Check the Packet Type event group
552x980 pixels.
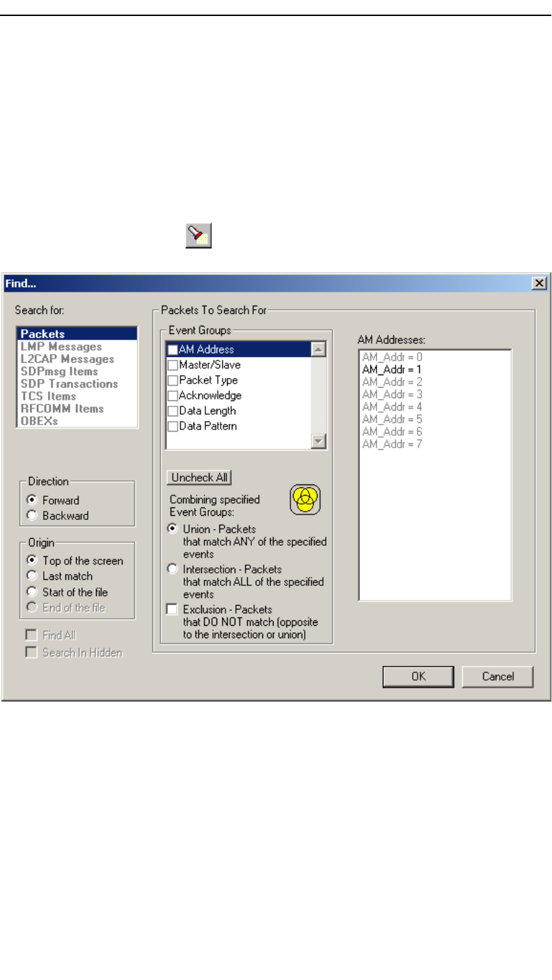(x=173, y=380)
